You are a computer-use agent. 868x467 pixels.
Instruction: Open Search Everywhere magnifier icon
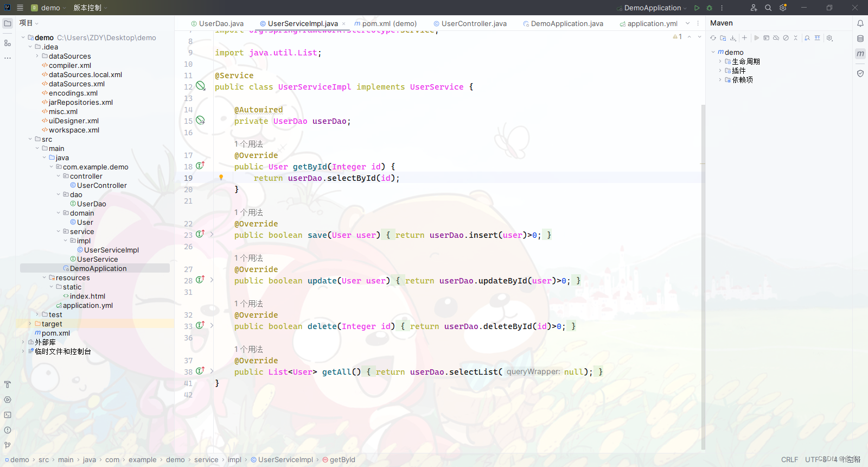click(x=768, y=8)
